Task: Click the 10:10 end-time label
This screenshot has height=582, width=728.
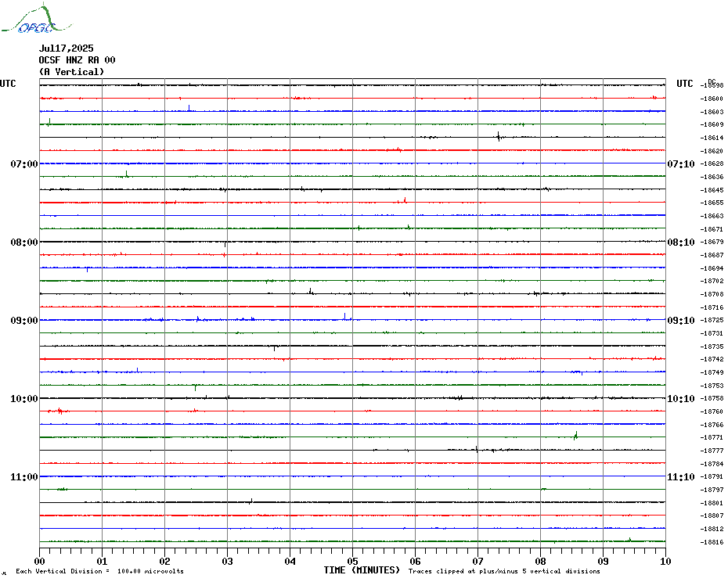Action: click(681, 399)
